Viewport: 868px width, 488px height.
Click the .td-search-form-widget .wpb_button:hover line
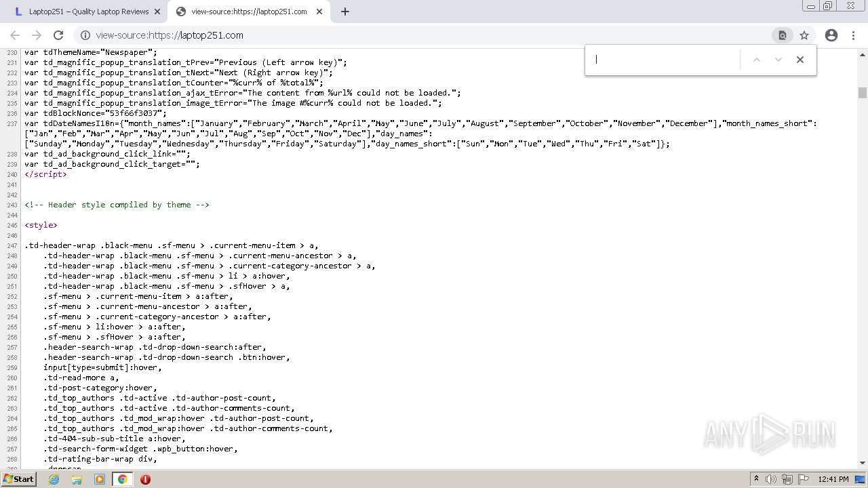(x=140, y=449)
